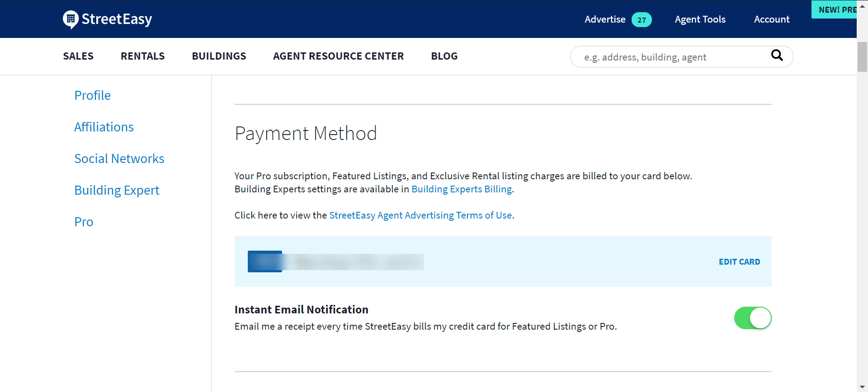868x392 pixels.
Task: Open the BUILDINGS menu
Action: click(219, 56)
